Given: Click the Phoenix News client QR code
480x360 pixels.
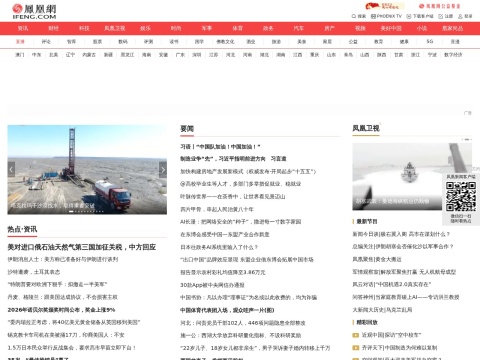Looking at the screenshot, I should [461, 196].
